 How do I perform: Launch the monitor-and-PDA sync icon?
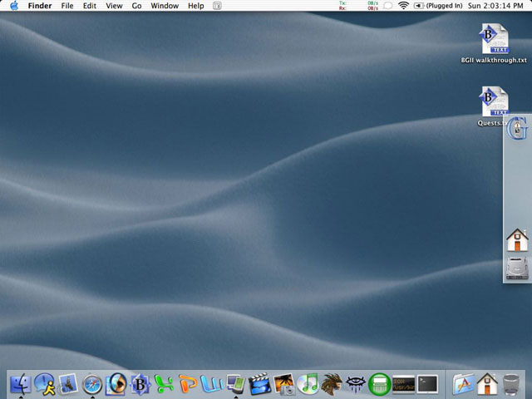236,384
